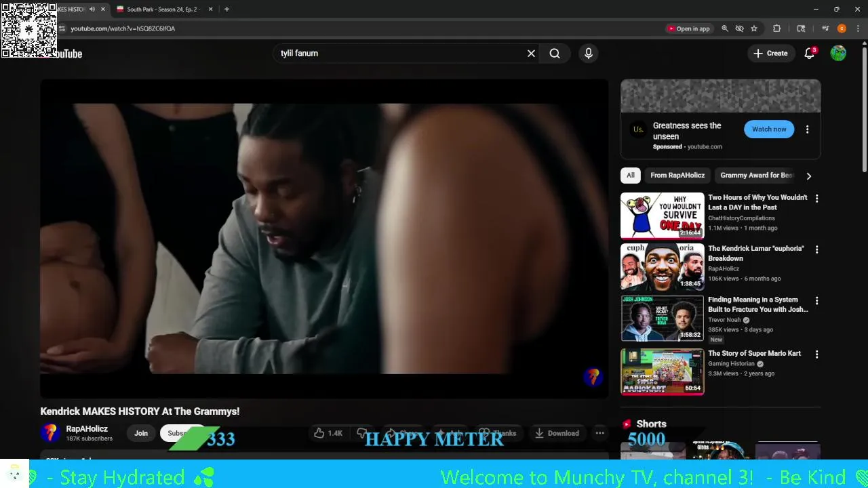Select the Grammy Award for Best chip
This screenshot has width=868, height=488.
coord(756,176)
